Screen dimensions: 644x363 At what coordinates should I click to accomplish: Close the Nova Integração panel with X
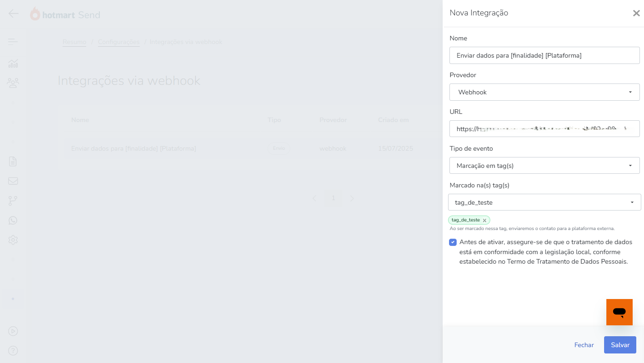pyautogui.click(x=636, y=13)
